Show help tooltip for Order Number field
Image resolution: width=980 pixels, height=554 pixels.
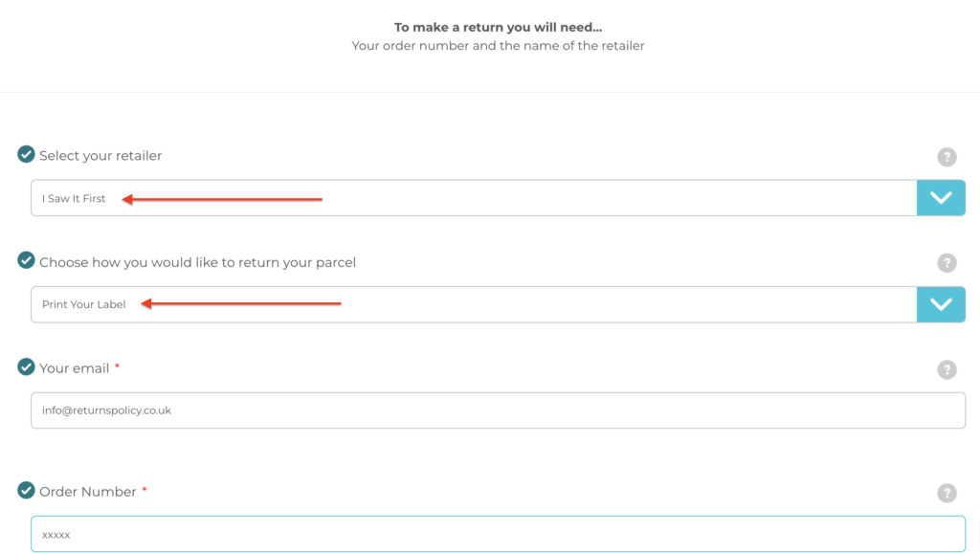pos(947,493)
